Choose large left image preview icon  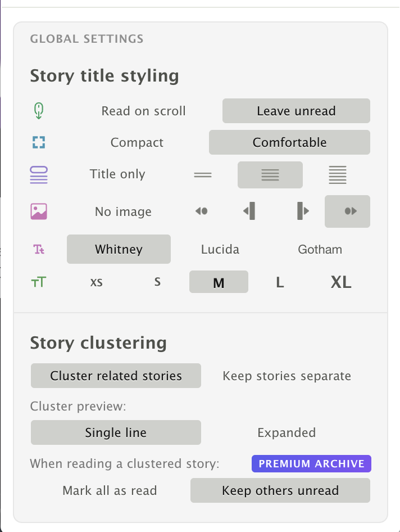[x=249, y=211]
